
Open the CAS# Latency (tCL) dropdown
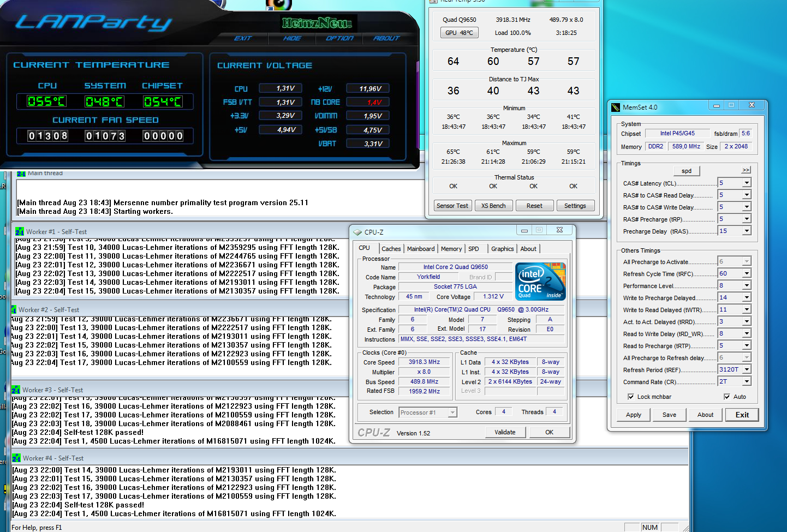click(747, 183)
